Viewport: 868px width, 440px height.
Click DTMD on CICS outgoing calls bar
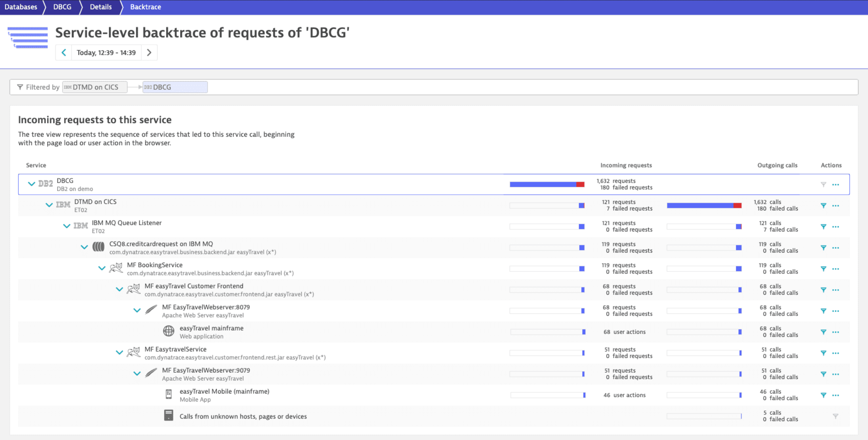coord(704,205)
